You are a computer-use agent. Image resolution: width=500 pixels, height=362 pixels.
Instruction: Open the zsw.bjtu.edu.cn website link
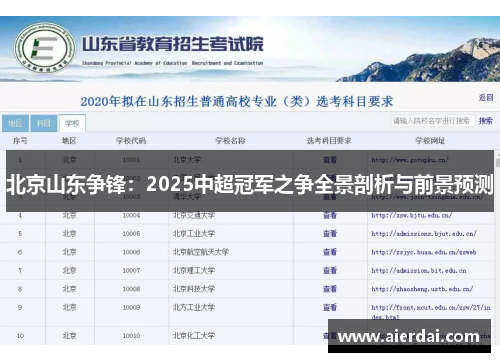[412, 216]
